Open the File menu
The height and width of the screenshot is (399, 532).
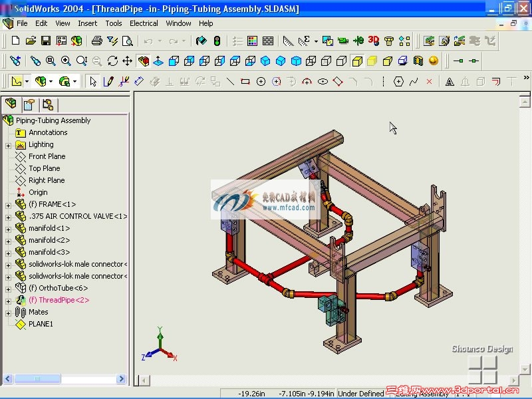click(22, 23)
